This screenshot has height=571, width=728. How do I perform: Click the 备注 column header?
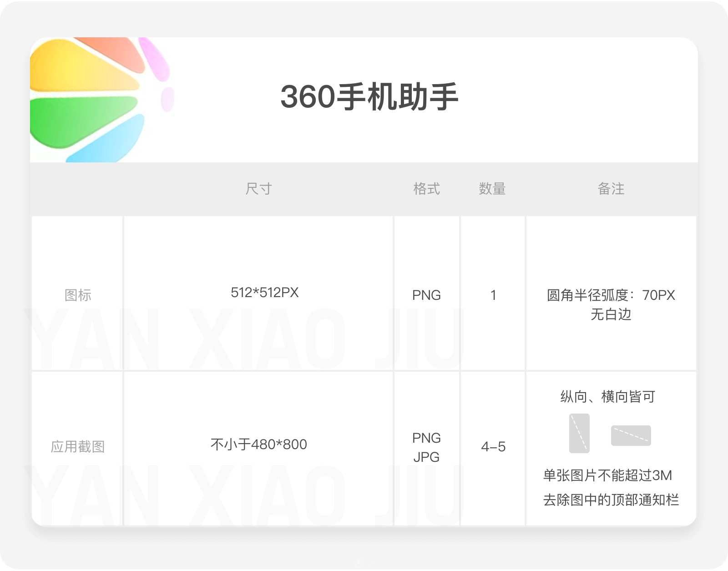(611, 189)
